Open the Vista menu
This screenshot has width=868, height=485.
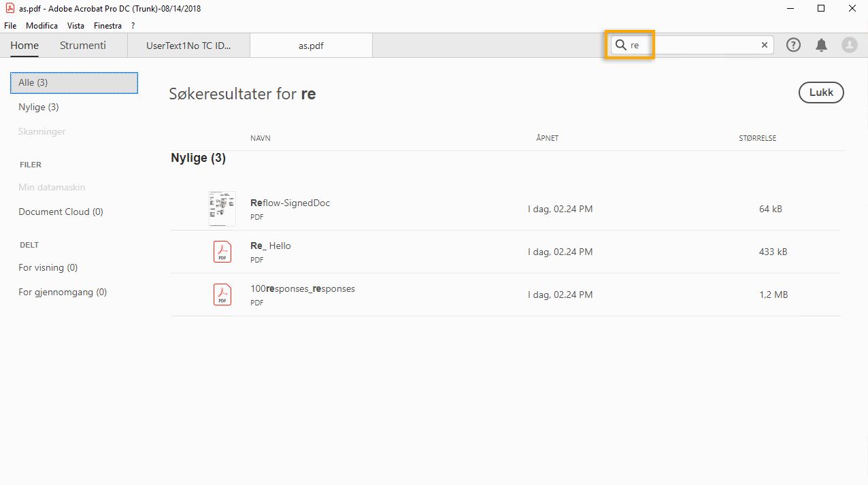[x=76, y=26]
